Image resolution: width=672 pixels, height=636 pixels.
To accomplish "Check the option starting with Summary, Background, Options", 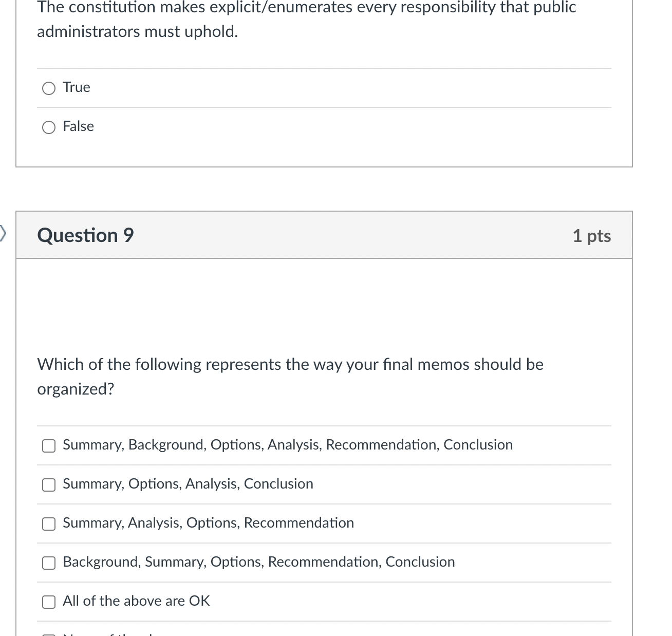I will pyautogui.click(x=48, y=446).
